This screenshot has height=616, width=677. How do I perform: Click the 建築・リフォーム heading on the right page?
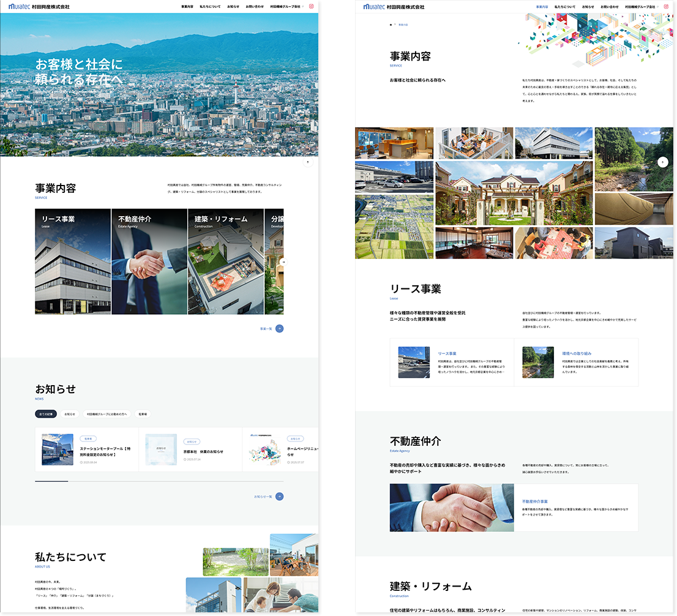[x=430, y=586]
